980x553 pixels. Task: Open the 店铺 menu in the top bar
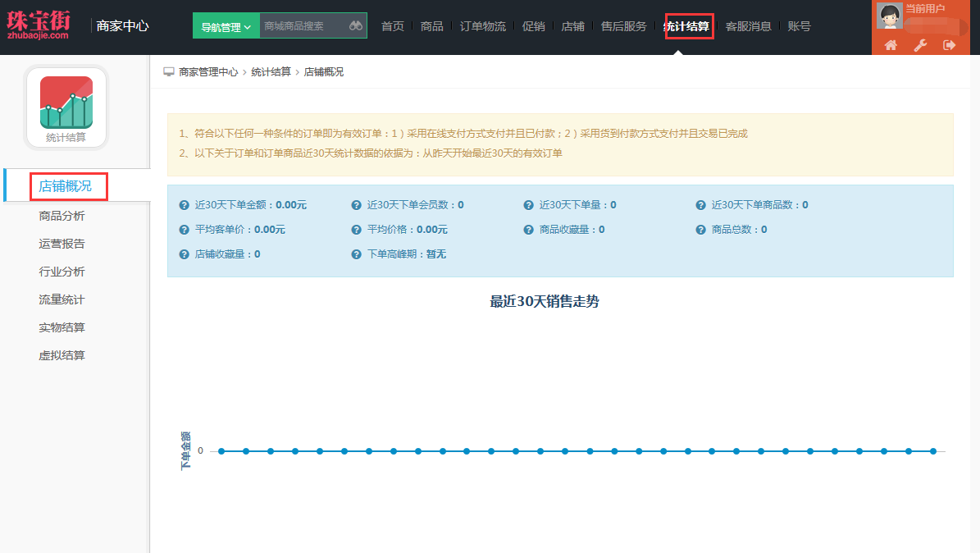coord(572,26)
